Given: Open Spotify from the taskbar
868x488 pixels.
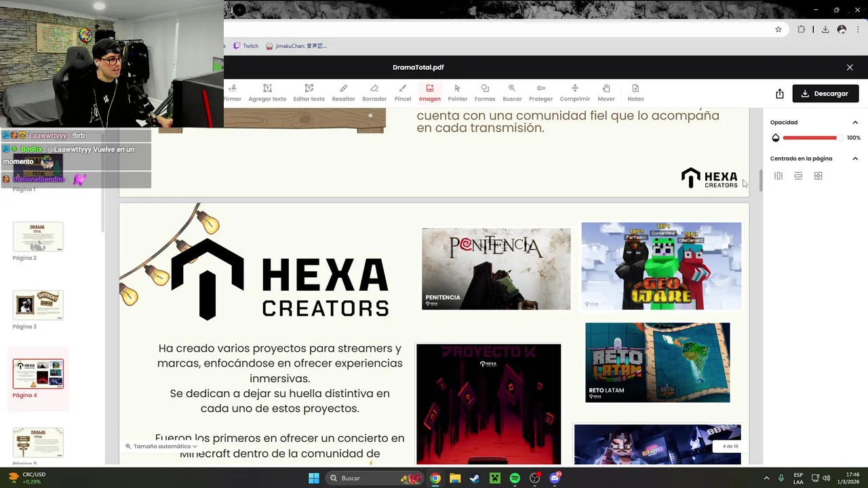Looking at the screenshot, I should pyautogui.click(x=515, y=478).
